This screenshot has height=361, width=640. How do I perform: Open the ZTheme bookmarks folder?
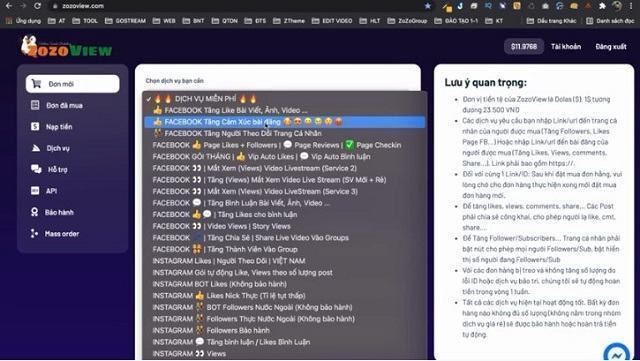(x=289, y=21)
